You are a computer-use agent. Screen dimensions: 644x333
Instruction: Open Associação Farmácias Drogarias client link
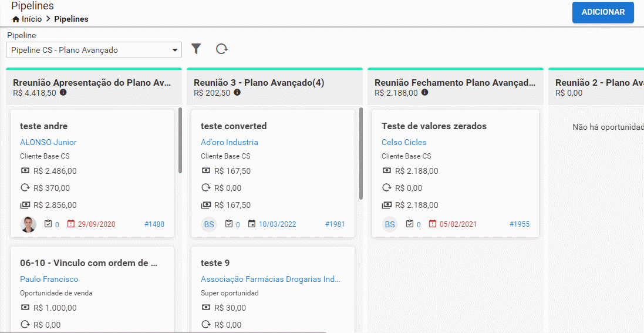click(x=271, y=279)
